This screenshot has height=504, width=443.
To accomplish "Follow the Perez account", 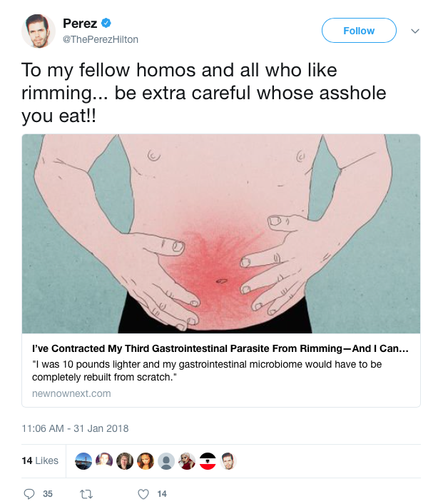I will [359, 31].
